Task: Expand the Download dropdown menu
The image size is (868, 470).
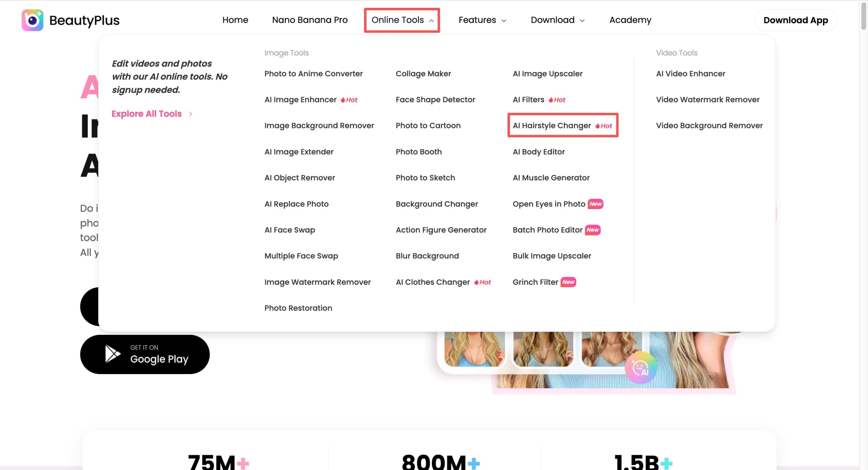Action: point(557,20)
